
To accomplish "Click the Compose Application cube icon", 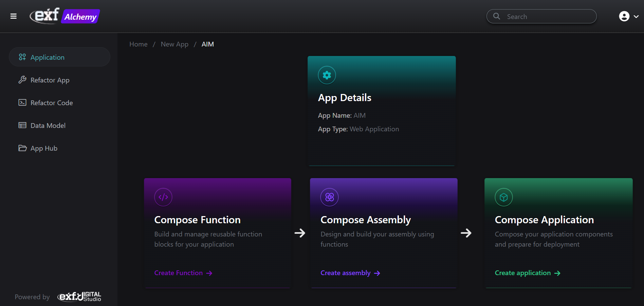I will coord(503,197).
